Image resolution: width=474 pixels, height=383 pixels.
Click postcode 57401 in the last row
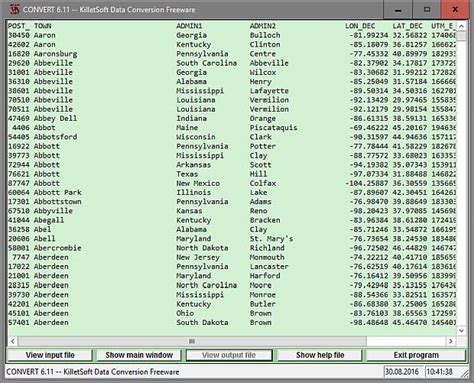click(19, 323)
